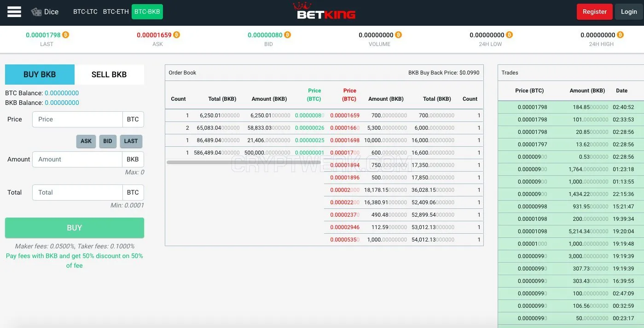644x328 pixels.
Task: Click the Bitcoin icon beside VOLUME value
Action: pyautogui.click(x=399, y=35)
